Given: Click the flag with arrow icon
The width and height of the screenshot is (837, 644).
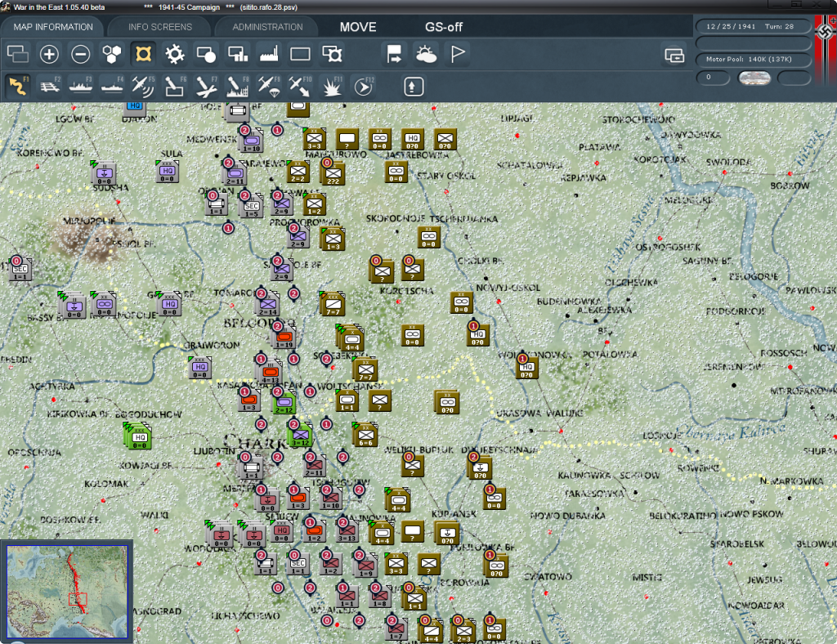Looking at the screenshot, I should [395, 54].
